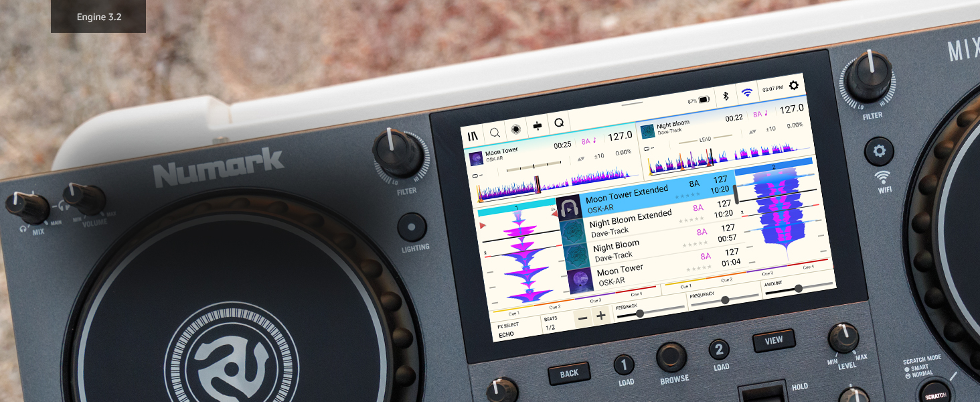Tap the Bluetooth status icon

[x=725, y=96]
